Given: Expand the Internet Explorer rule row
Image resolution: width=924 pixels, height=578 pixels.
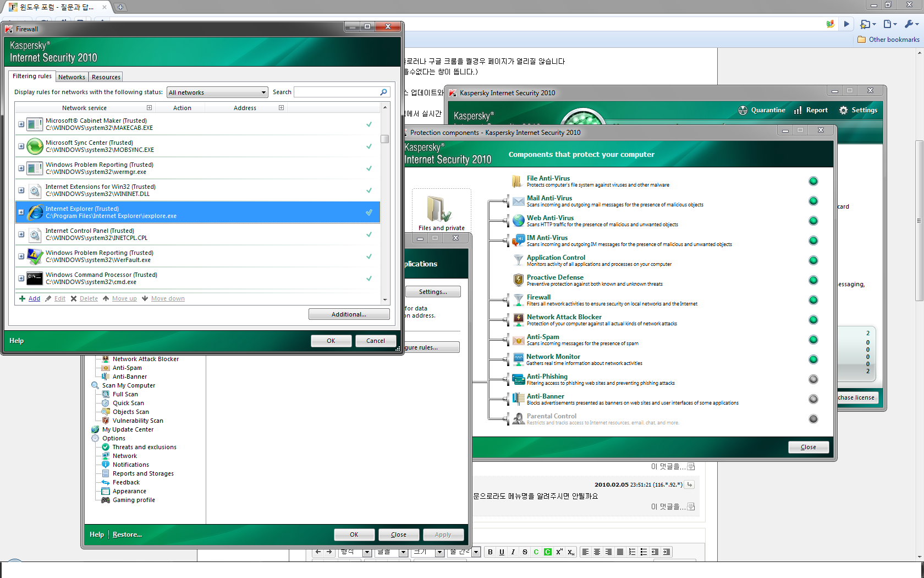Looking at the screenshot, I should (x=21, y=212).
